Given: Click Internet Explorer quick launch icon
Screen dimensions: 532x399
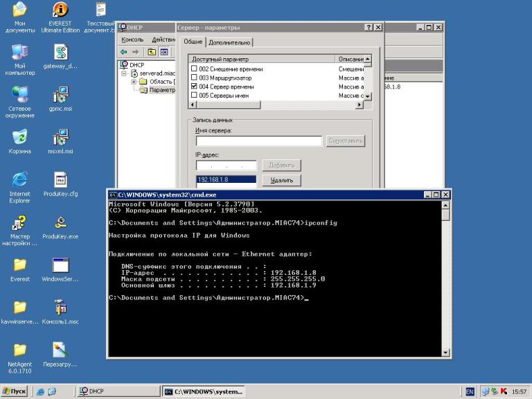Looking at the screenshot, I should click(40, 391).
